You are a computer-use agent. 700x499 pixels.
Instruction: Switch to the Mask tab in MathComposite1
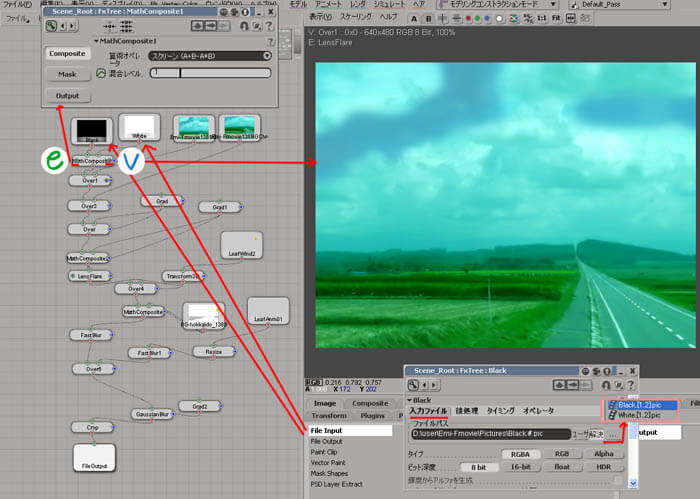[x=67, y=74]
